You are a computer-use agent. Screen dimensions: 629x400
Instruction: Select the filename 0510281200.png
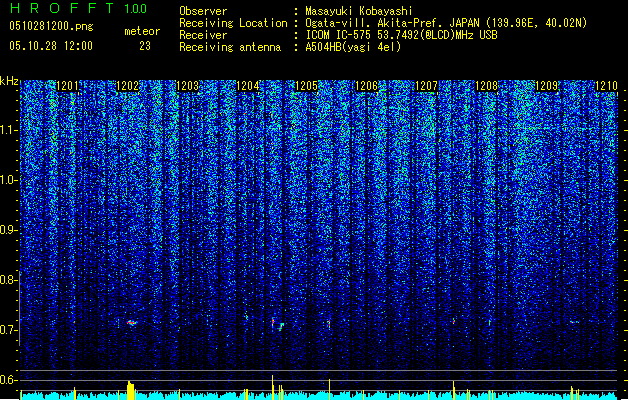tap(51, 27)
